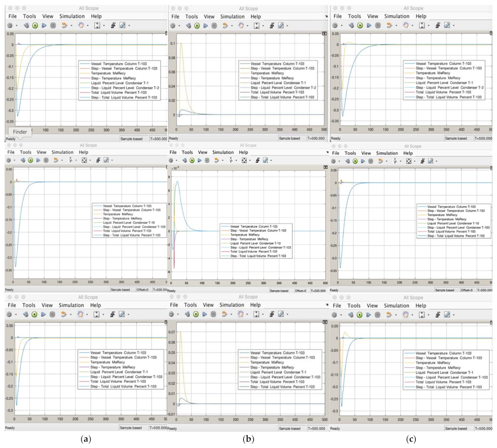The width and height of the screenshot is (497, 448).
Task: Expand Cursor Measurements dropdown arrow in bottom-left scope
Action: [x=128, y=314]
